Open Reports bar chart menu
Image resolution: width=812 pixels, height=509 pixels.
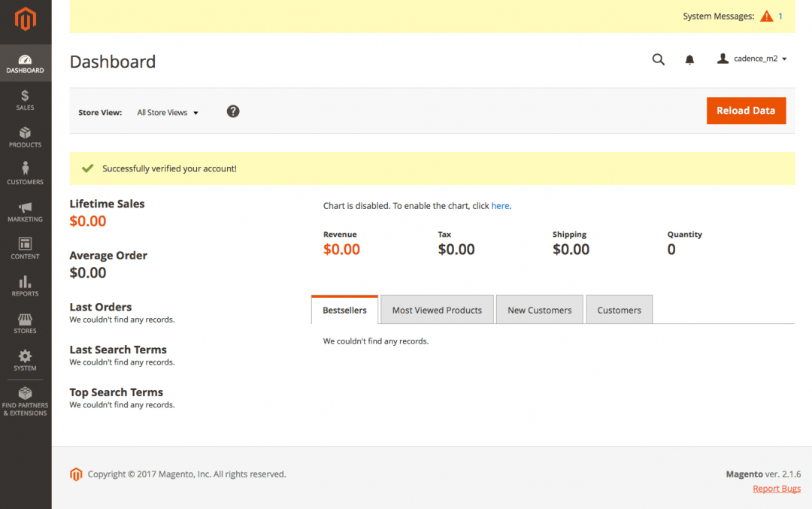[x=25, y=286]
